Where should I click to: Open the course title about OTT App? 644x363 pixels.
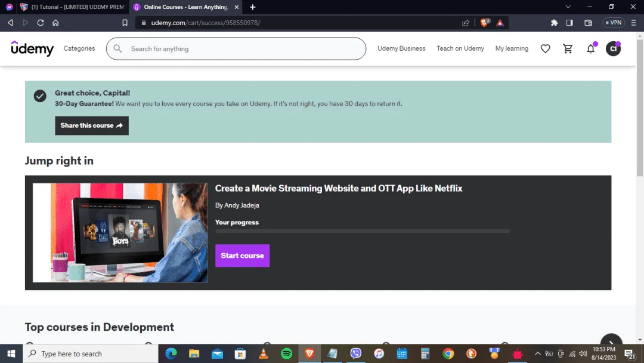339,188
